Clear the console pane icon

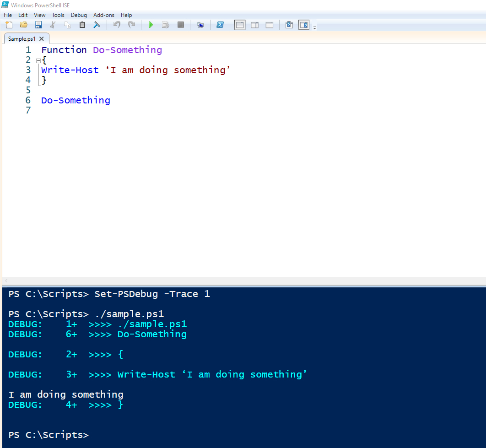pyautogui.click(x=97, y=25)
